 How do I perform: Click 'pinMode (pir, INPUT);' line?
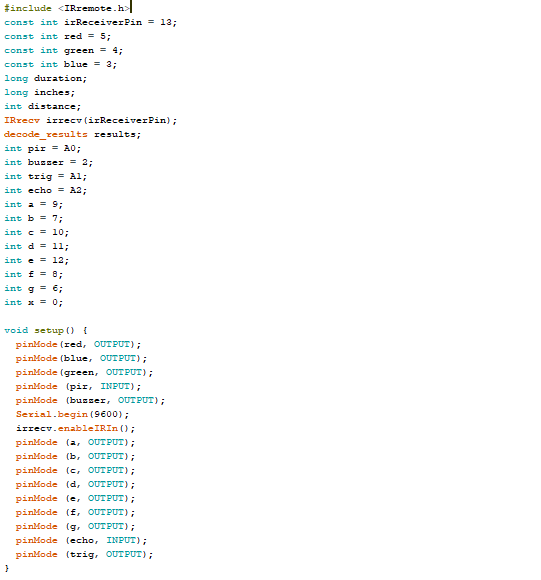click(x=78, y=387)
